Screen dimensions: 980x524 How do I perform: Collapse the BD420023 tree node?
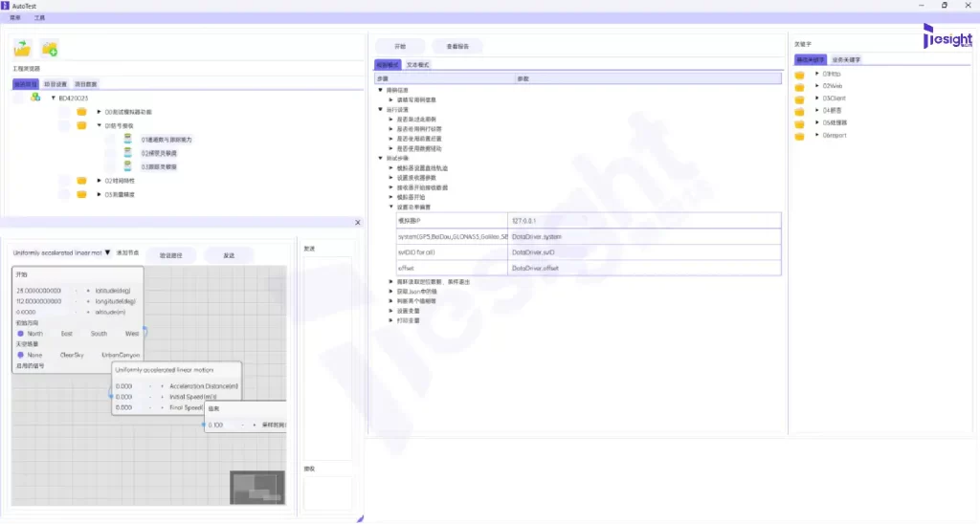click(53, 98)
